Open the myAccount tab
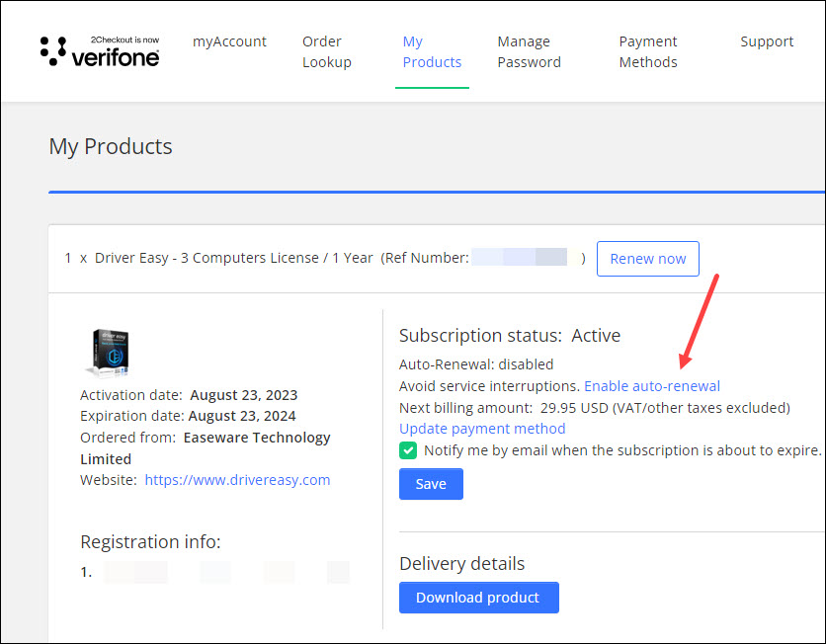Screen dimensions: 826x644 tap(229, 41)
